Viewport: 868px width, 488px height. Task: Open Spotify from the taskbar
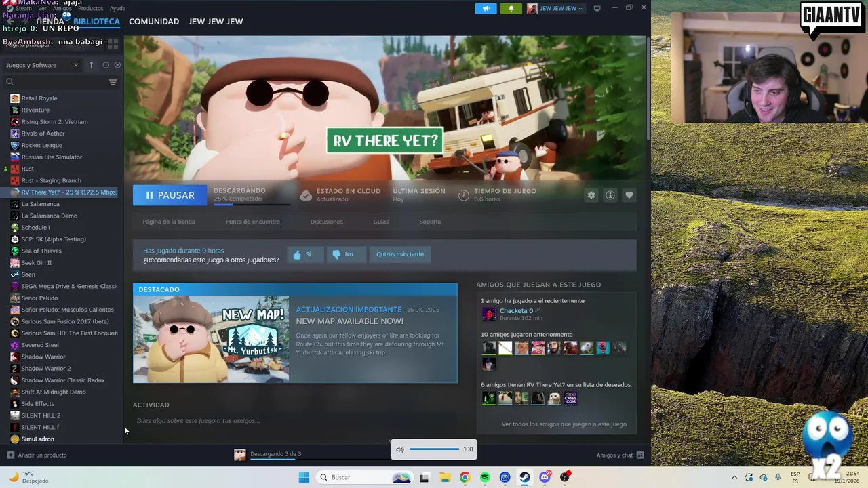point(485,477)
